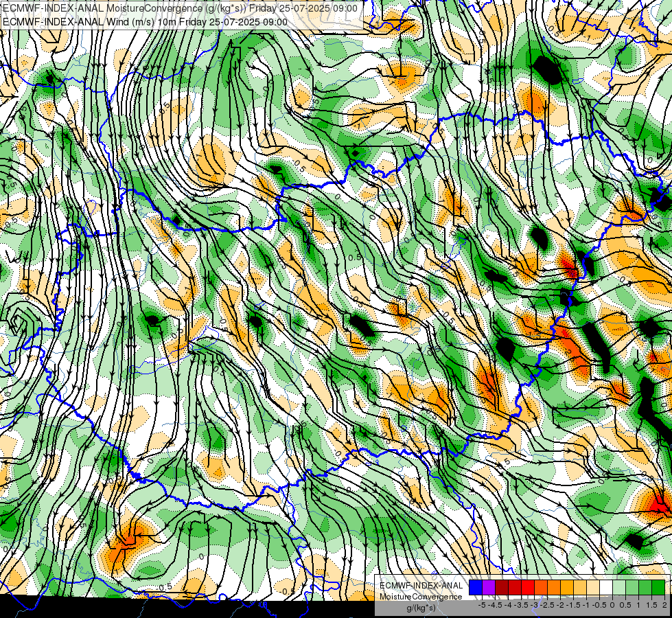Click the Wind (m/s) 10m title line
The image size is (672, 618).
(145, 22)
